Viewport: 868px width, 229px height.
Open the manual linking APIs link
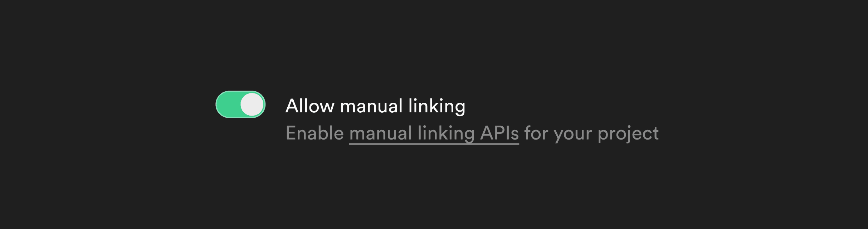(x=434, y=134)
